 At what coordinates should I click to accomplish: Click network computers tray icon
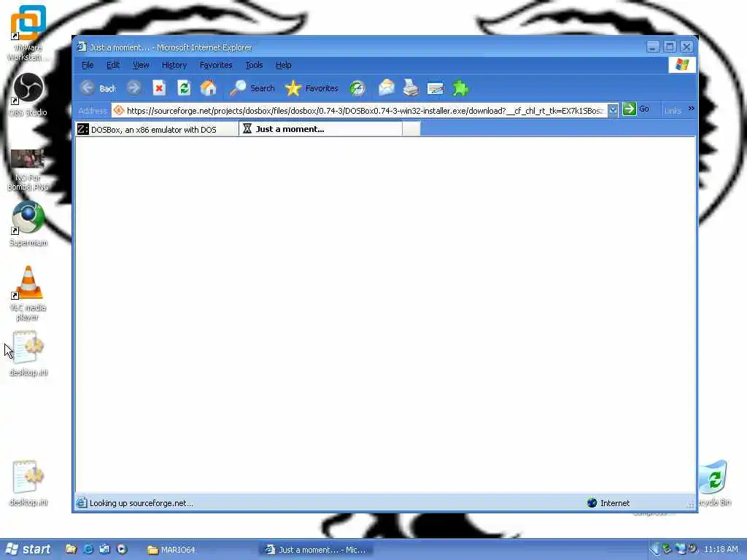(x=681, y=548)
